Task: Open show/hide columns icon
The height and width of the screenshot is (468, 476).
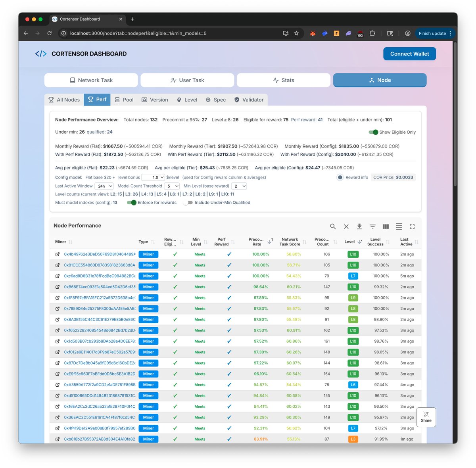Action: click(x=386, y=226)
